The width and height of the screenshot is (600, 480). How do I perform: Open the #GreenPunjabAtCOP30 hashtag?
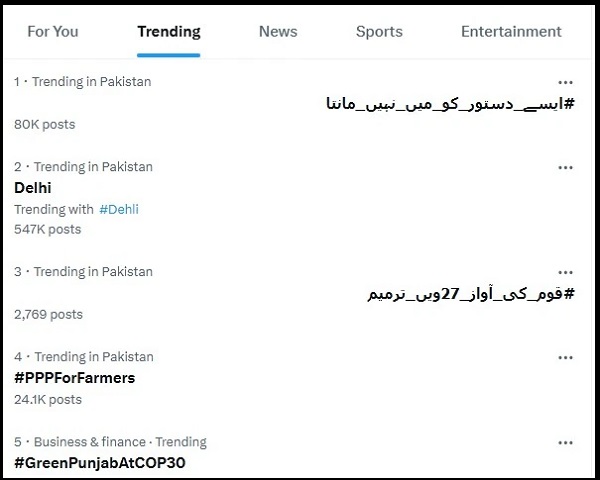click(x=99, y=463)
